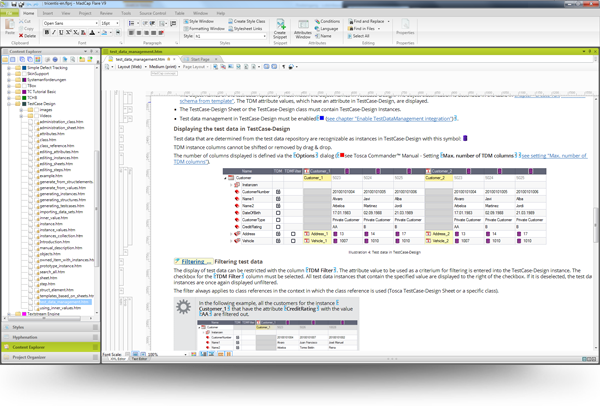Image resolution: width=600 pixels, height=408 pixels.
Task: Open the font name dropdown showing Open Sans
Action: tap(70, 23)
